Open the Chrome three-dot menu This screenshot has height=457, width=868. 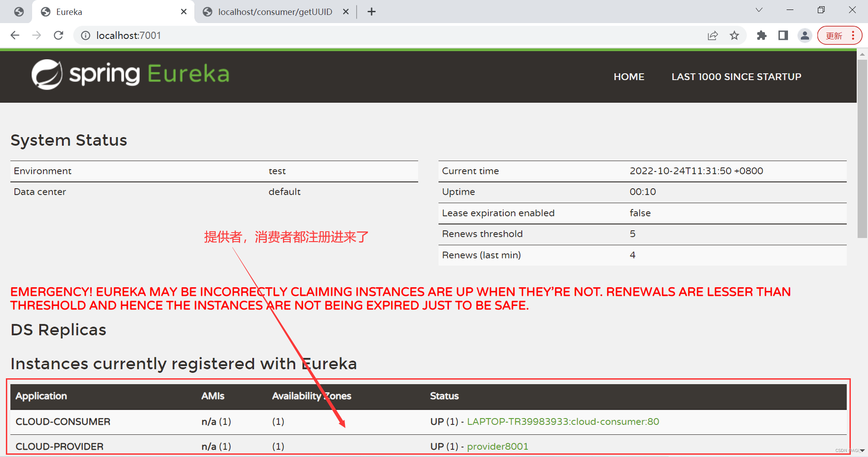pos(854,35)
